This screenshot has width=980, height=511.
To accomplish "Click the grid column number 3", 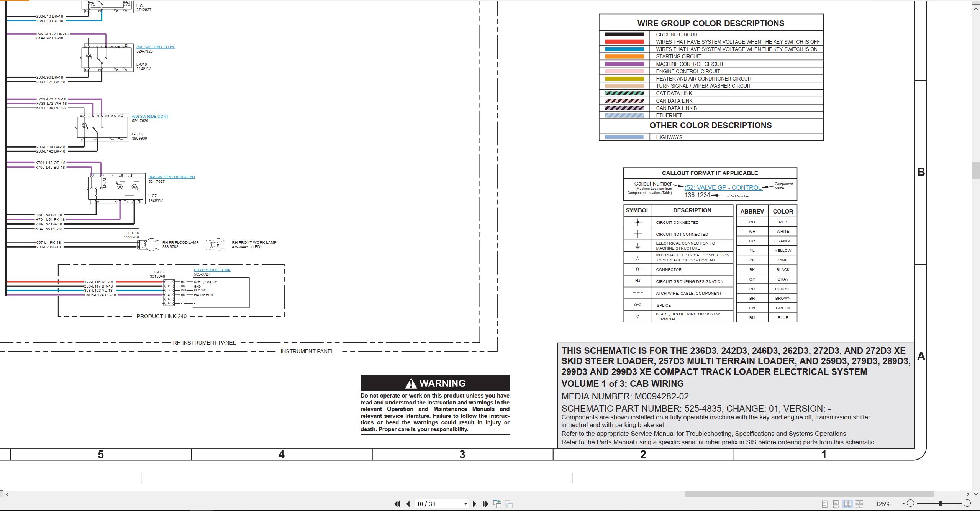I will [x=462, y=455].
